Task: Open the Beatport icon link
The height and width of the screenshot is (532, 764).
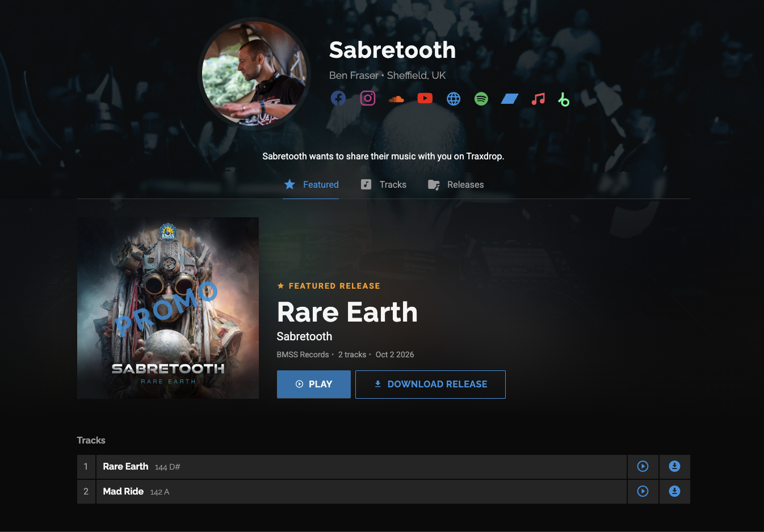Action: [564, 99]
